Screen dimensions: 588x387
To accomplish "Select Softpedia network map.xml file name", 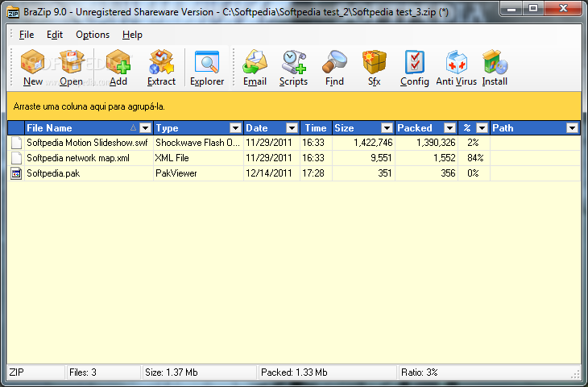I will pos(78,158).
